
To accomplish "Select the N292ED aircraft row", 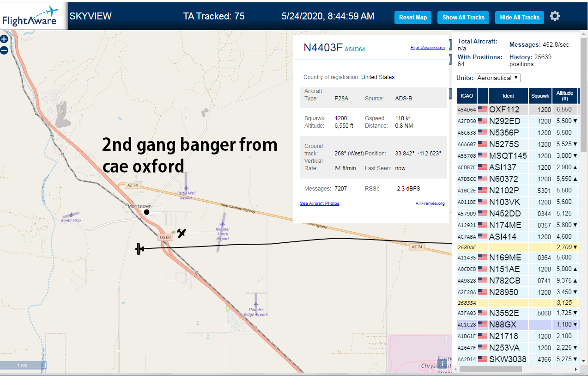I will click(518, 121).
